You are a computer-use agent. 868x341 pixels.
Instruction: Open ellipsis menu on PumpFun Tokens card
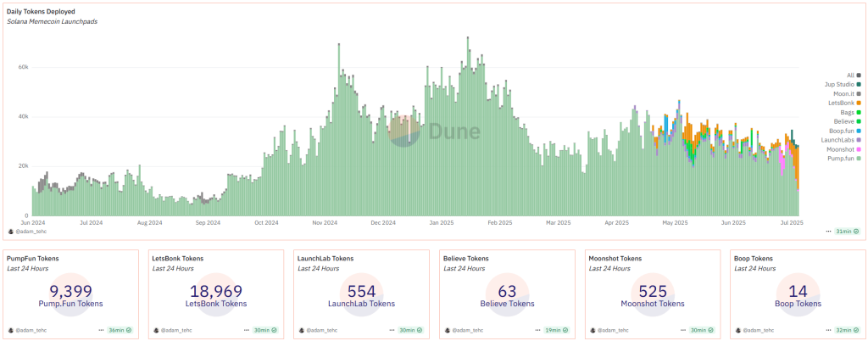pyautogui.click(x=101, y=329)
